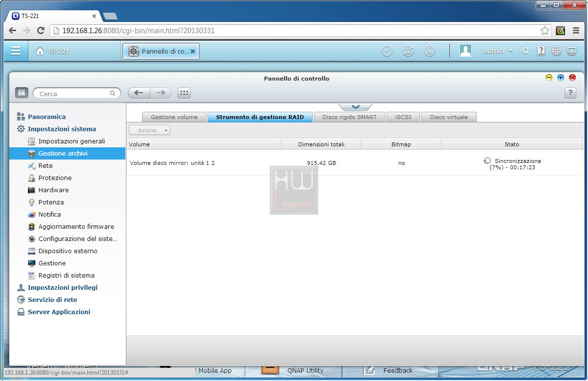Go forward in control panel
588x381 pixels.
point(161,93)
